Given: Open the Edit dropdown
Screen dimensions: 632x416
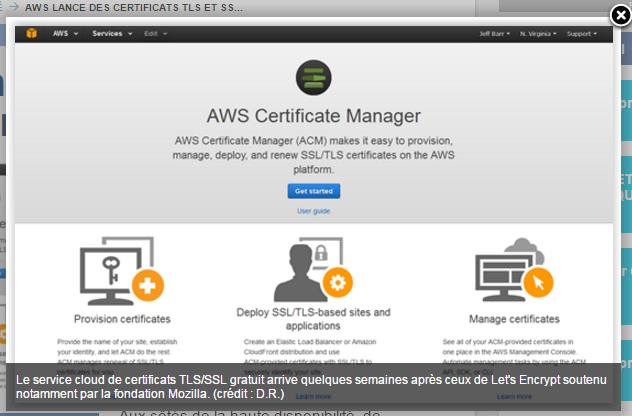Looking at the screenshot, I should [x=156, y=33].
